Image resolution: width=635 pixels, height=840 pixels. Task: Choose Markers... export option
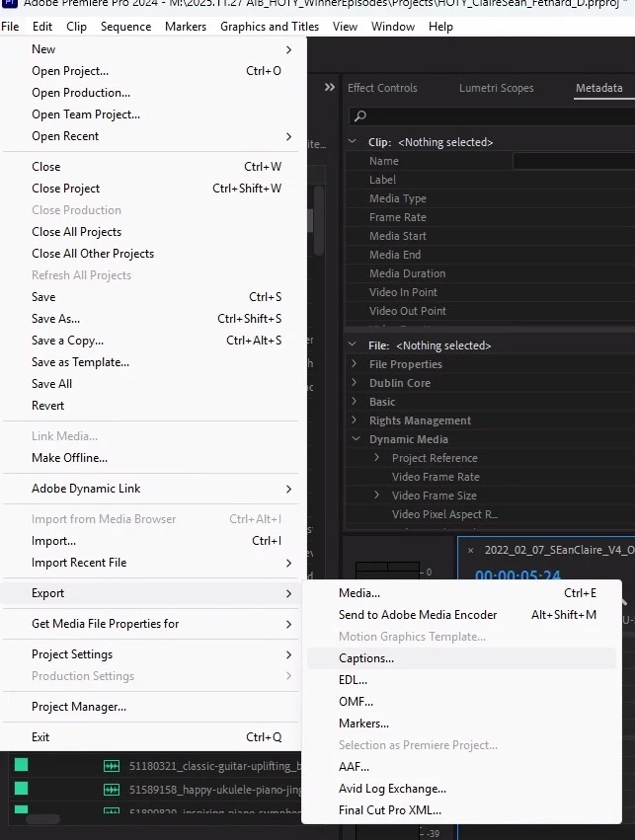pos(461,724)
